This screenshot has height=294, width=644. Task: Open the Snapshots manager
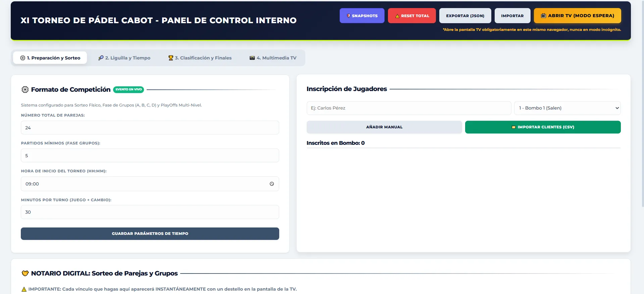pos(362,16)
